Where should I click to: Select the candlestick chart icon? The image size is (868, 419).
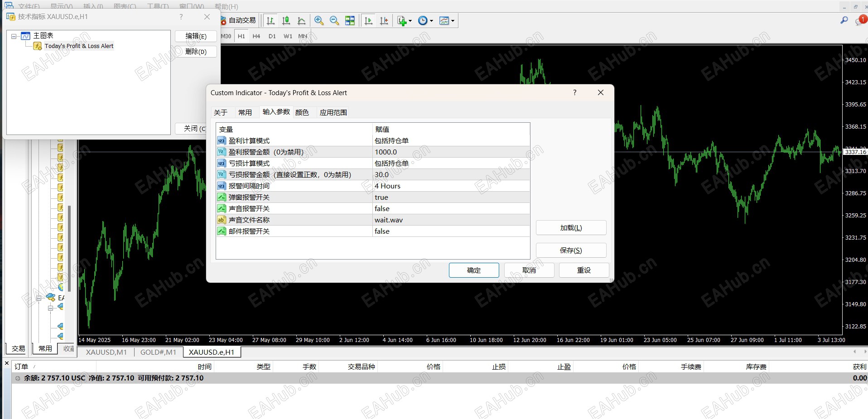point(286,20)
